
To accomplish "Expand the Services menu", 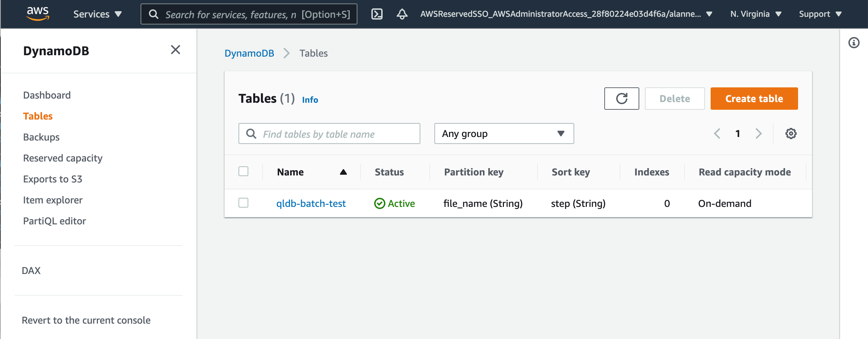I will tap(98, 14).
